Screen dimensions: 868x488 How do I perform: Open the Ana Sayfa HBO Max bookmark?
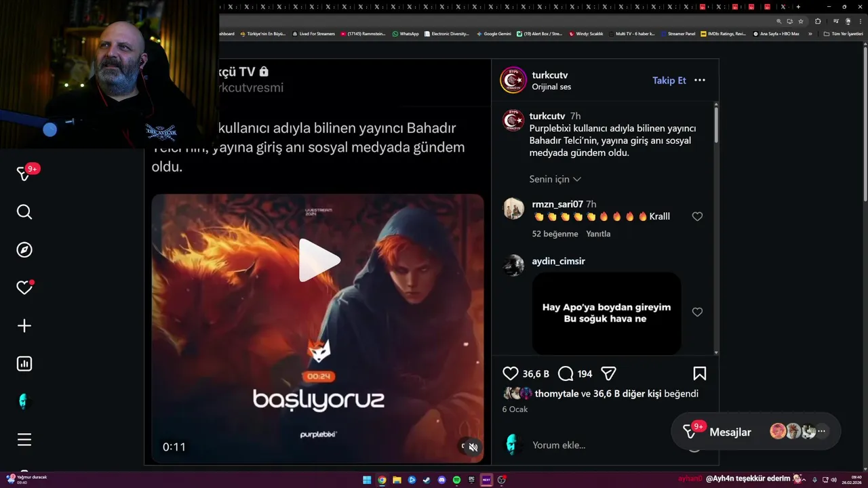(x=776, y=33)
